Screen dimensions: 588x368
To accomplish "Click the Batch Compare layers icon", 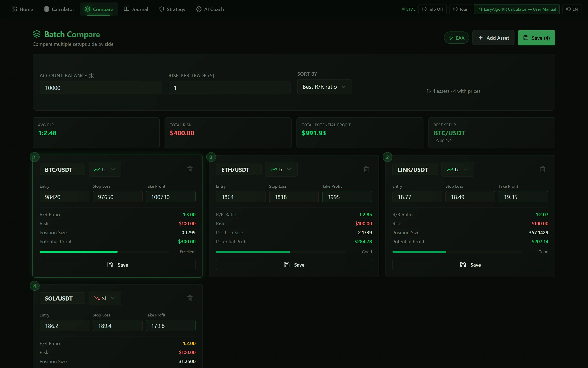I will pyautogui.click(x=37, y=34).
